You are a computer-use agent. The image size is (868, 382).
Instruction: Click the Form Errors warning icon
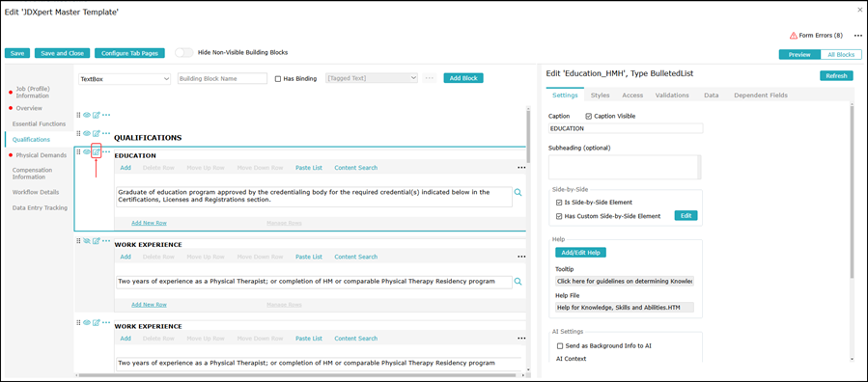[x=794, y=36]
